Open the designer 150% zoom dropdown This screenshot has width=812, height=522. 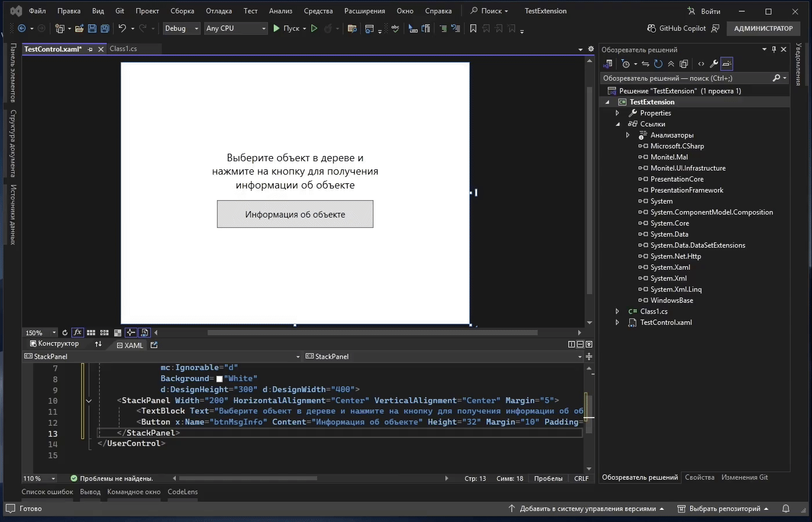pyautogui.click(x=40, y=332)
